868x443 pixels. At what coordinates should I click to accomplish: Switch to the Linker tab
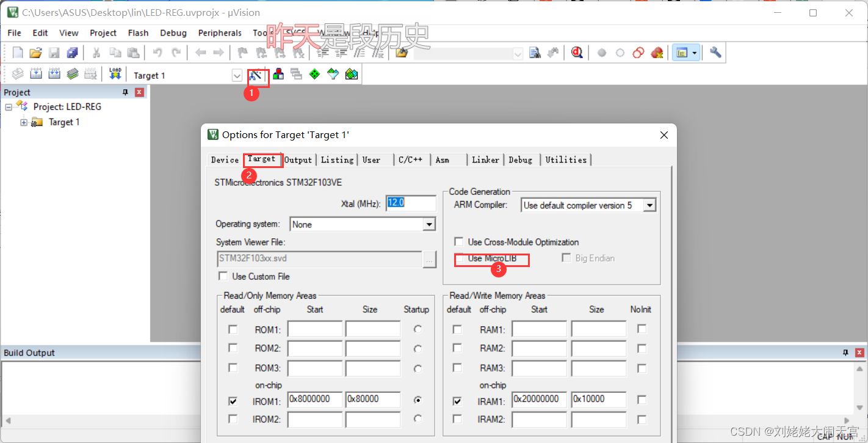pyautogui.click(x=485, y=160)
